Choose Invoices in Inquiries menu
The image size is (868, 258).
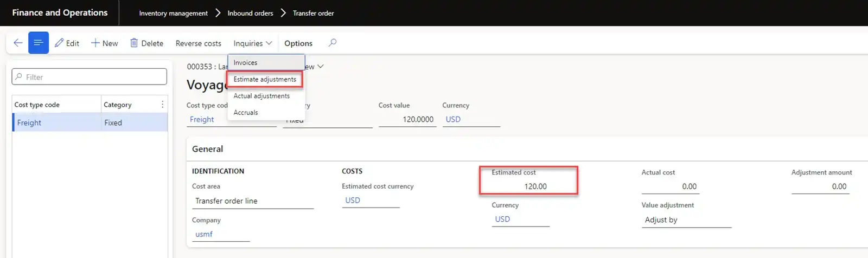click(245, 63)
